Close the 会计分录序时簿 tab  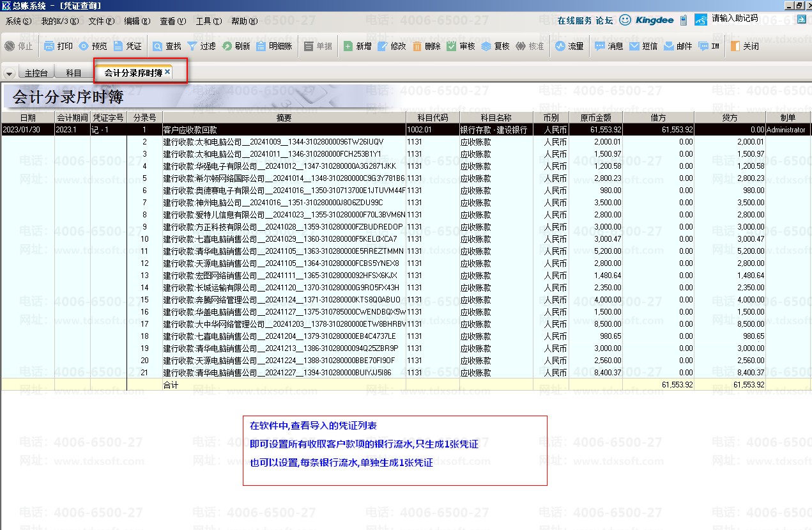tap(167, 72)
